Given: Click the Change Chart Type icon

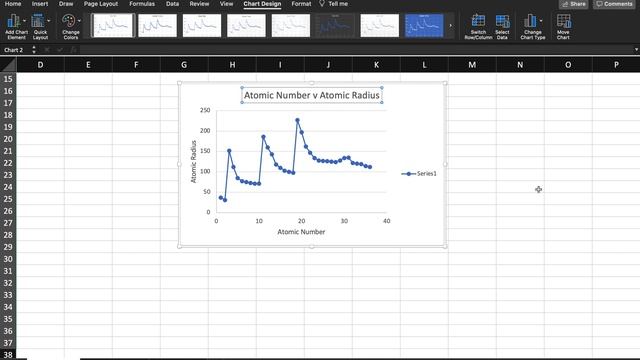Looking at the screenshot, I should [530, 21].
